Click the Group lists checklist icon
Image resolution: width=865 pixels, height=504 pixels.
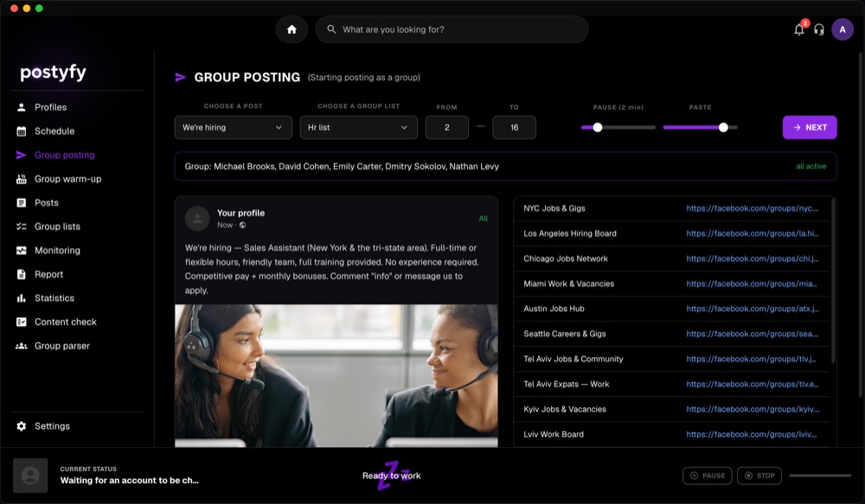pos(22,226)
